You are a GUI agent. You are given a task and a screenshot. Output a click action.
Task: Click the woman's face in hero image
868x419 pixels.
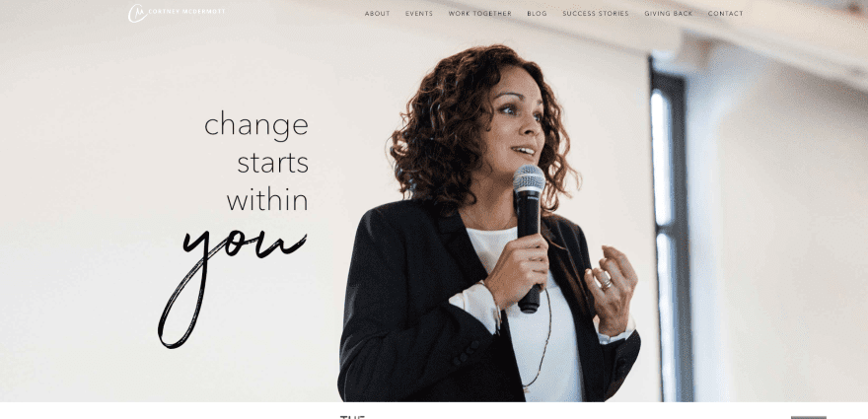tap(514, 125)
